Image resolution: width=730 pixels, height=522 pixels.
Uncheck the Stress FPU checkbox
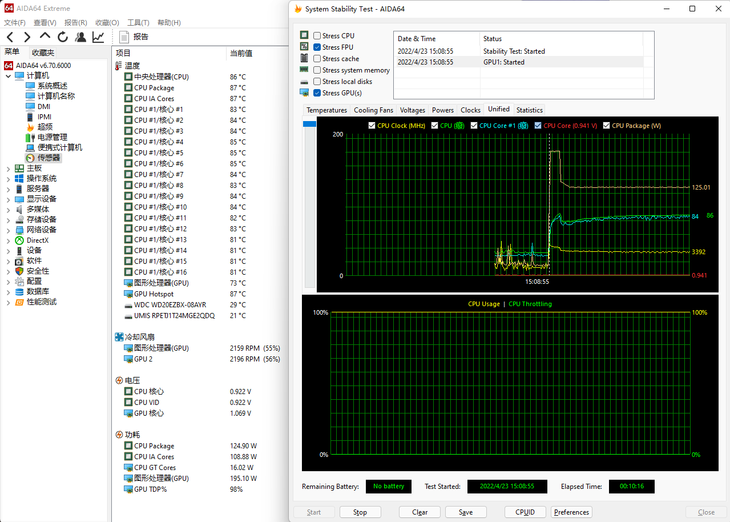tap(317, 47)
